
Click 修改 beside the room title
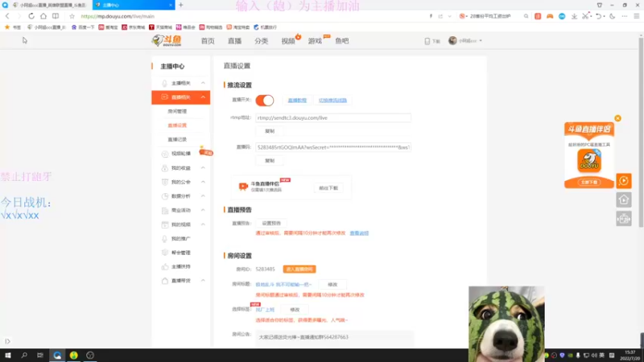[x=332, y=285]
